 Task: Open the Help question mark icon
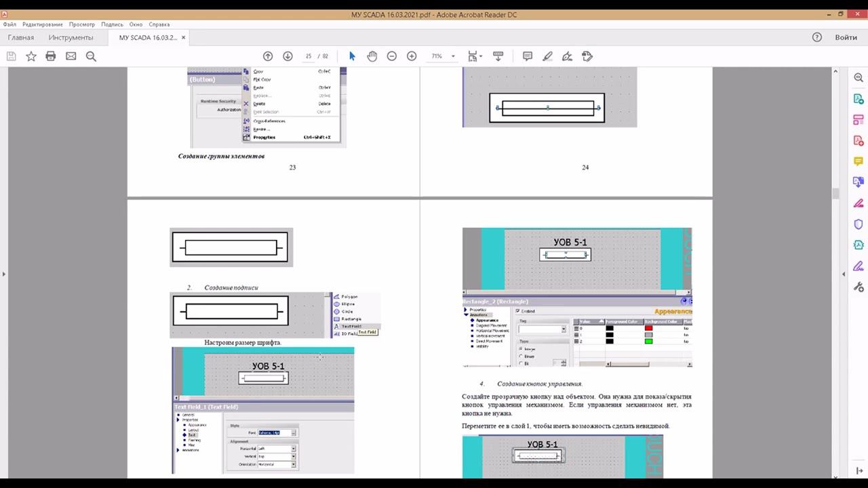(x=817, y=37)
